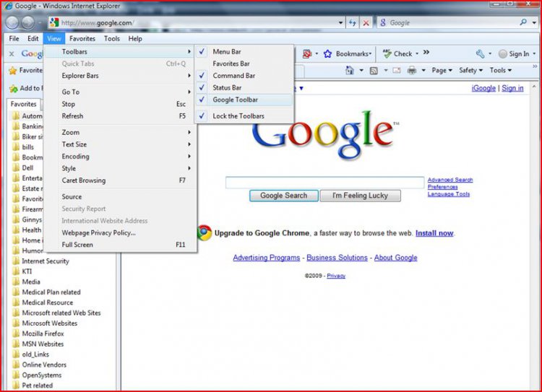Click the Google favicon in address bar
The height and width of the screenshot is (392, 542).
pos(54,23)
